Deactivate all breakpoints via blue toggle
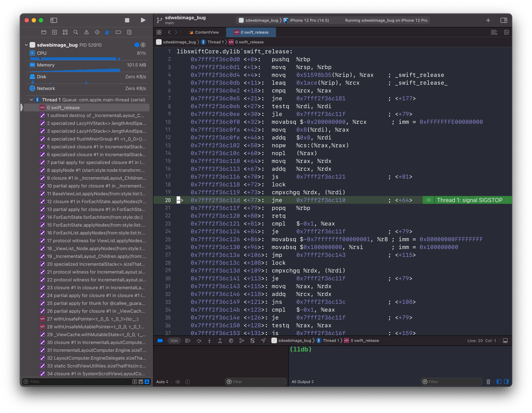The image size is (532, 413). pyautogui.click(x=160, y=340)
